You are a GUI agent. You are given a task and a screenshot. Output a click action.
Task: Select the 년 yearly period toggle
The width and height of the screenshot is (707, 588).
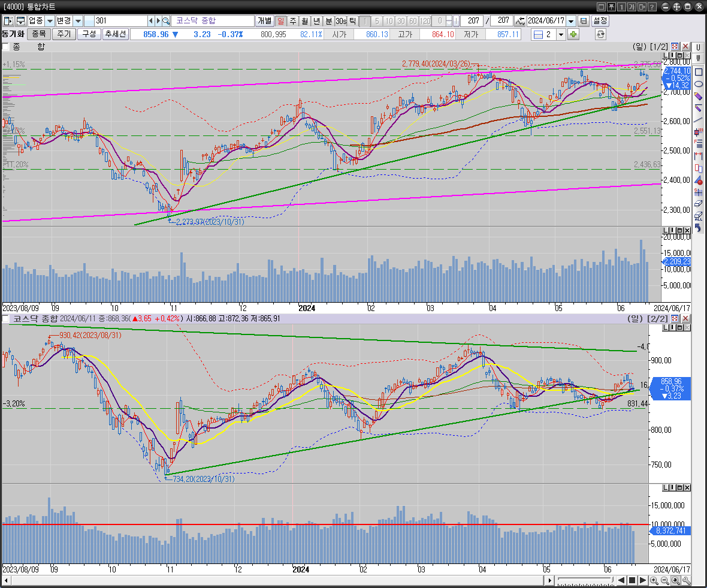pyautogui.click(x=316, y=21)
